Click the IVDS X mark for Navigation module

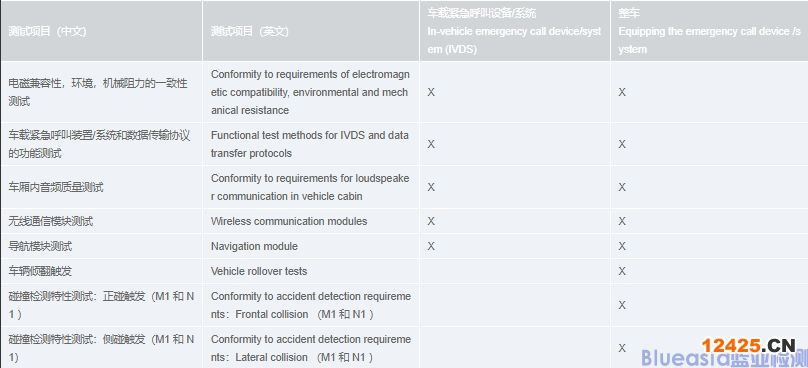[x=431, y=246]
